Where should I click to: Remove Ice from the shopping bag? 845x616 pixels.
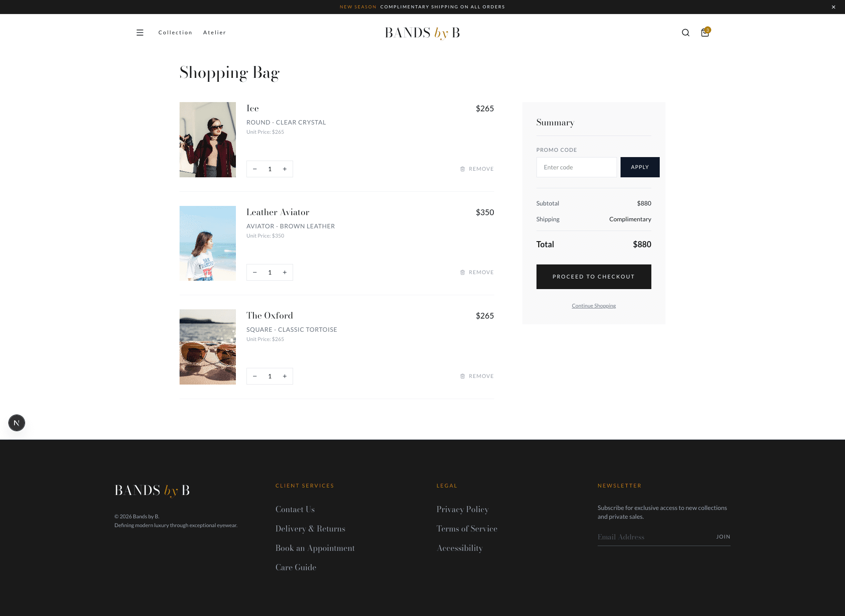pos(477,169)
